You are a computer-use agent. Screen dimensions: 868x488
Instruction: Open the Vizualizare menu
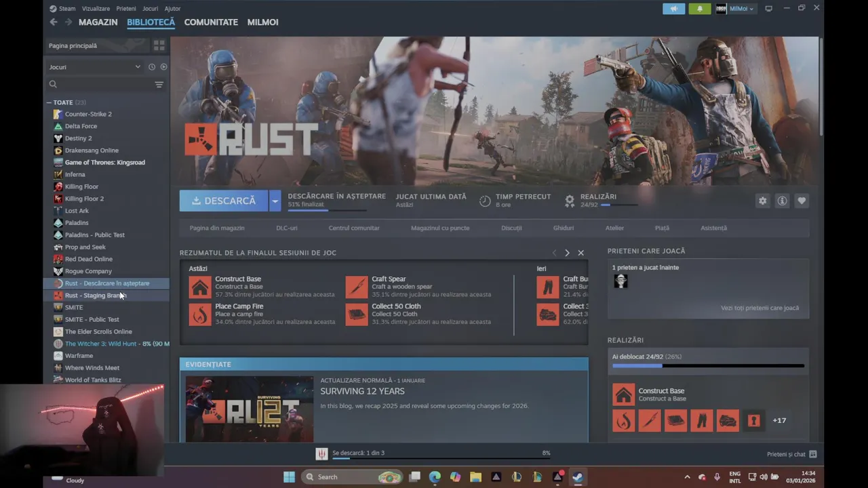[x=96, y=9]
